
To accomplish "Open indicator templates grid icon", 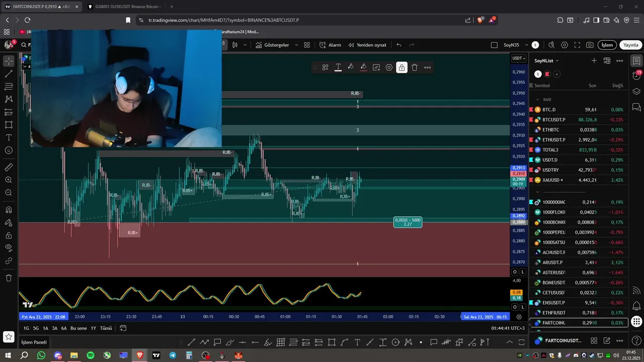I will (x=307, y=45).
